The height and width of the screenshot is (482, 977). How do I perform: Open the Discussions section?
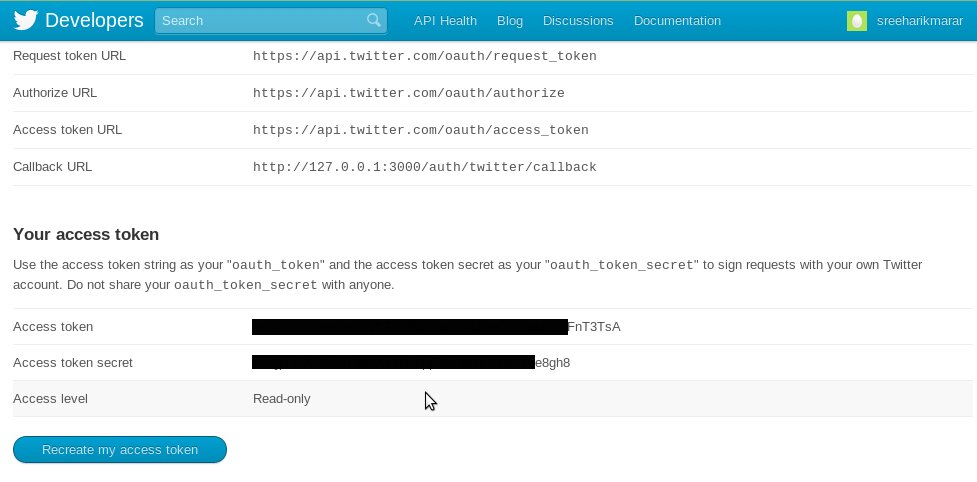point(578,21)
